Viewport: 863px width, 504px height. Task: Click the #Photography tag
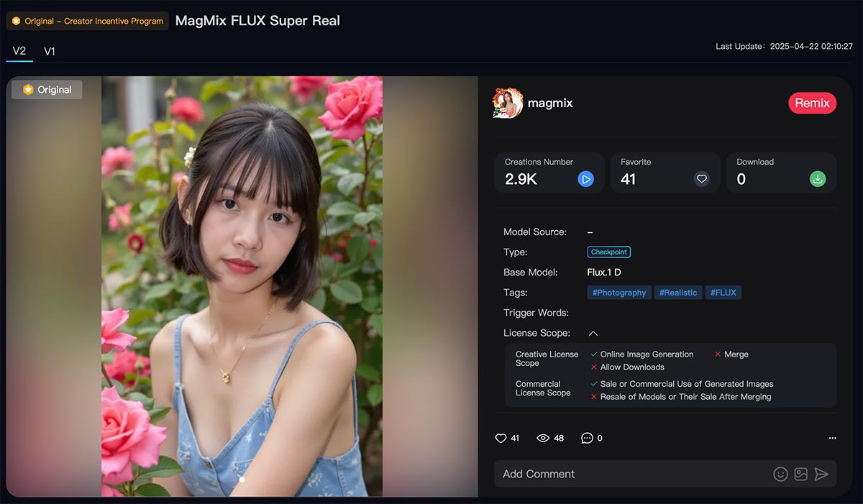pos(618,292)
